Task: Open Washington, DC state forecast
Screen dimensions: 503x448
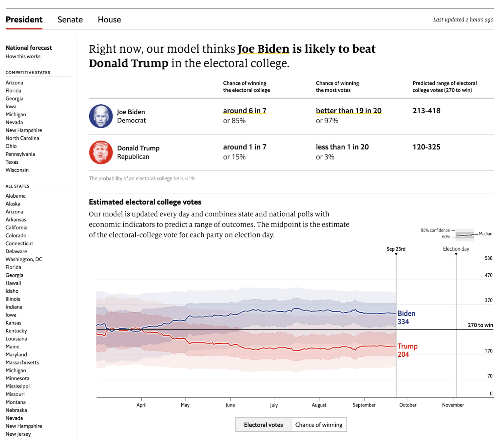Action: pos(24,259)
